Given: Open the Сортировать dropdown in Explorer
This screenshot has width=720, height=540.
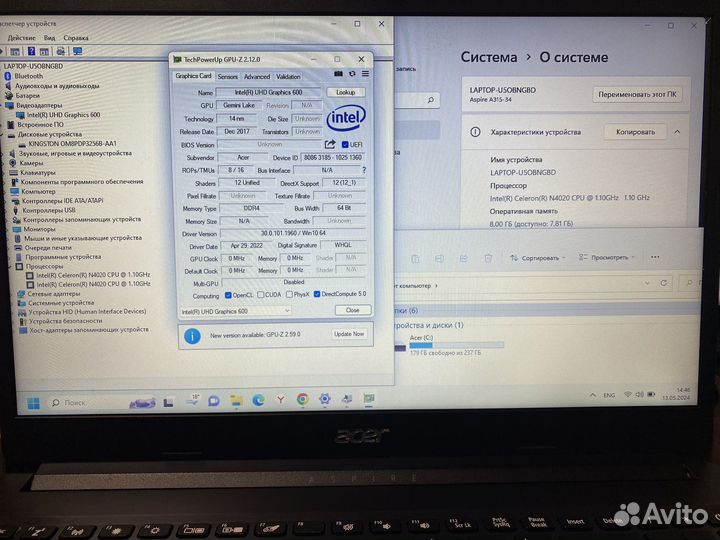Looking at the screenshot, I should [x=538, y=258].
